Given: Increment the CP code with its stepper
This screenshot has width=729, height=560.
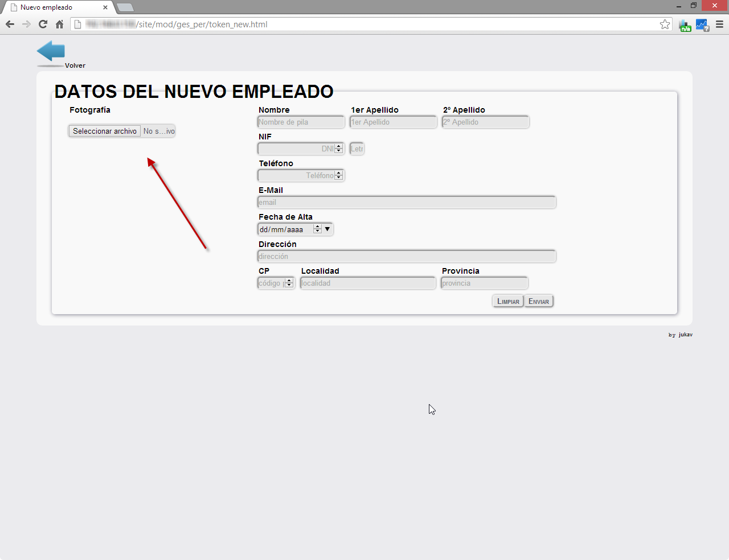Looking at the screenshot, I should click(x=289, y=281).
